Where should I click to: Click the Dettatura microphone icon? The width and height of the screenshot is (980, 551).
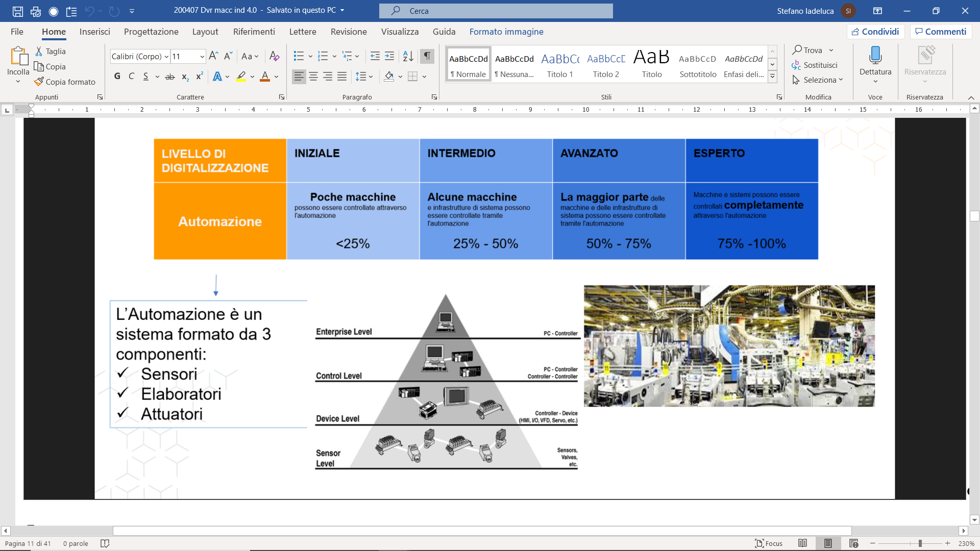(875, 55)
